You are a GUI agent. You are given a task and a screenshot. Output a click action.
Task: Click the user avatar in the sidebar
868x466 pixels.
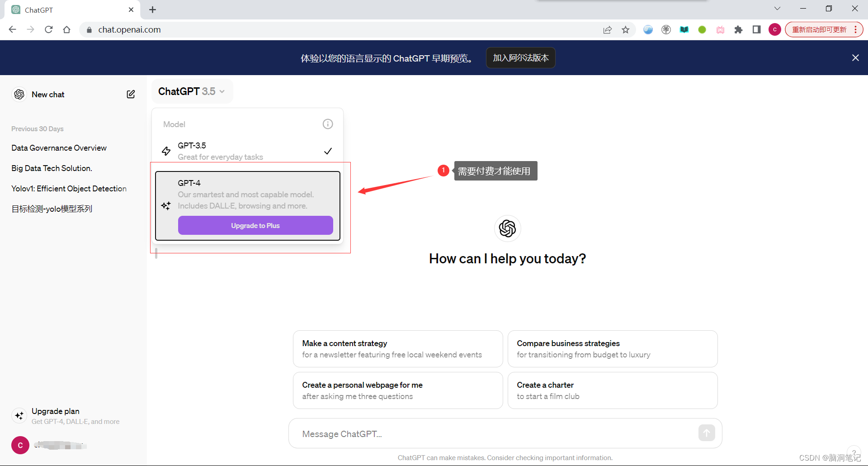(20, 445)
